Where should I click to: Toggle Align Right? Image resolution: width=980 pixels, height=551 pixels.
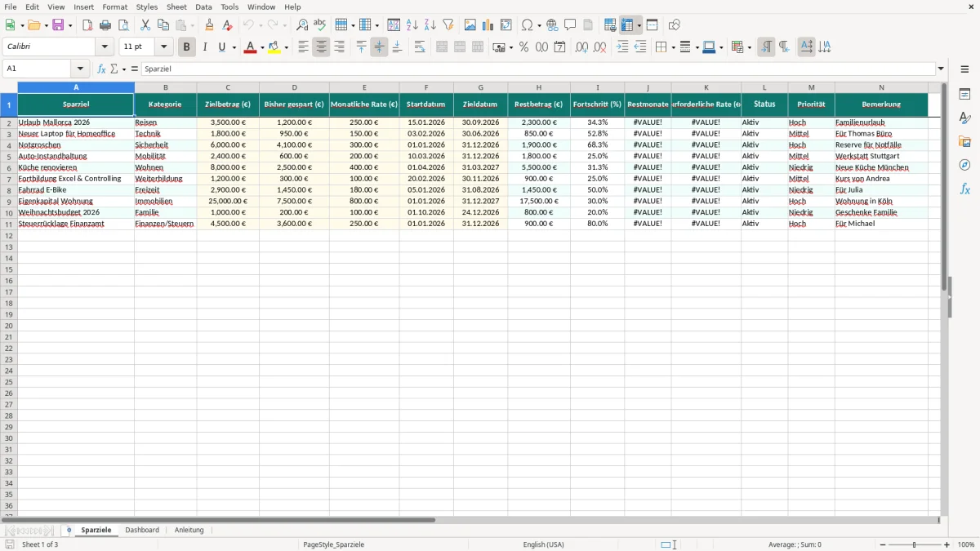coord(339,47)
